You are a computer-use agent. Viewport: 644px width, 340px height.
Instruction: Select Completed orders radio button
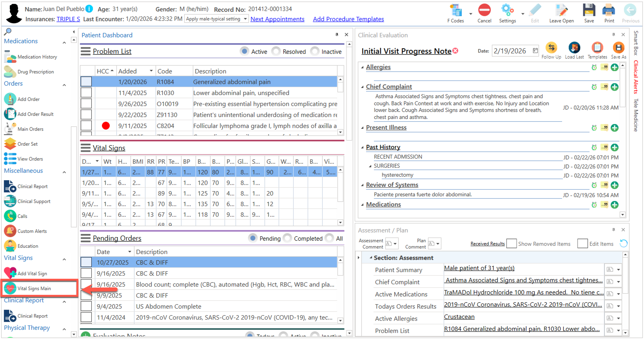(x=288, y=238)
